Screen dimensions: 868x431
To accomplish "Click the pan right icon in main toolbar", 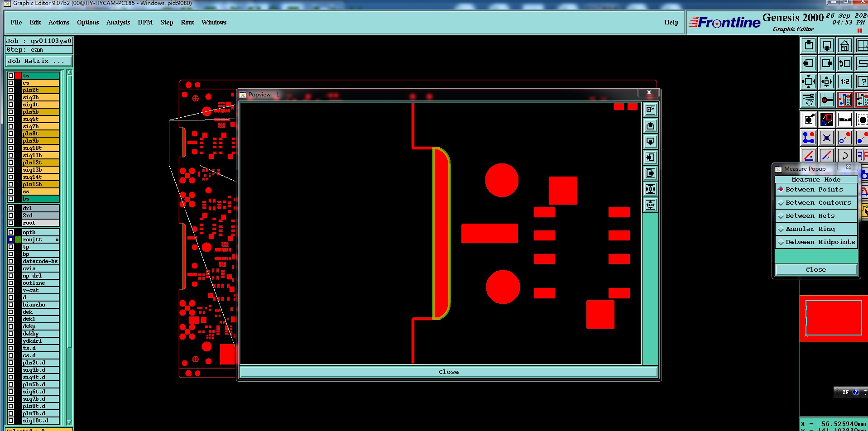I will [x=827, y=63].
